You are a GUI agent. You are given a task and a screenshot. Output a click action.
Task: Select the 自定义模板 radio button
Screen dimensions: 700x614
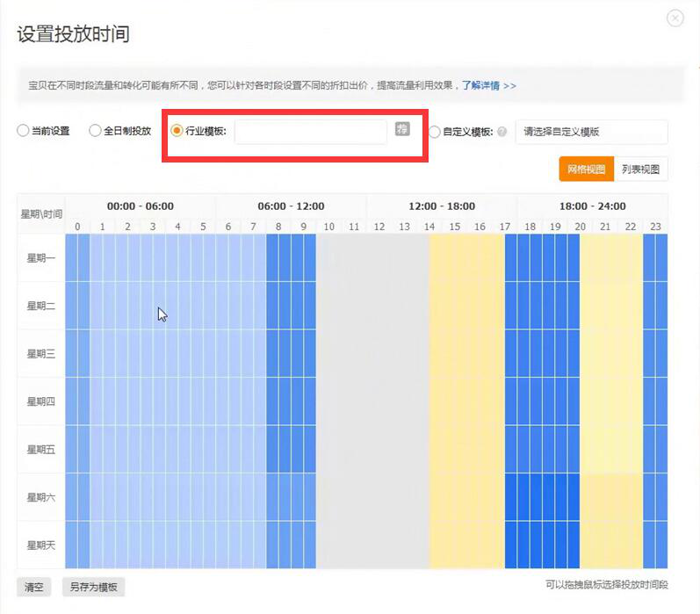click(x=435, y=132)
